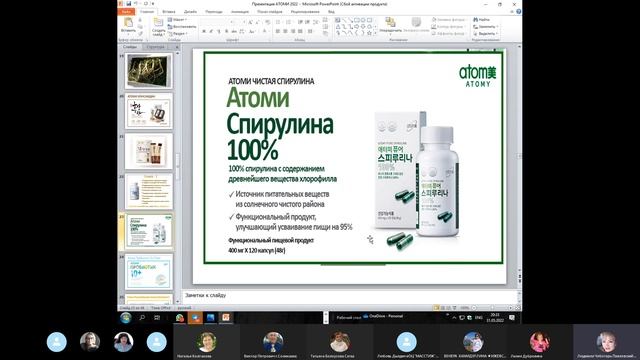Click the Undo arrow in quick access toolbar
This screenshot has height=360, width=640.
point(136,4)
